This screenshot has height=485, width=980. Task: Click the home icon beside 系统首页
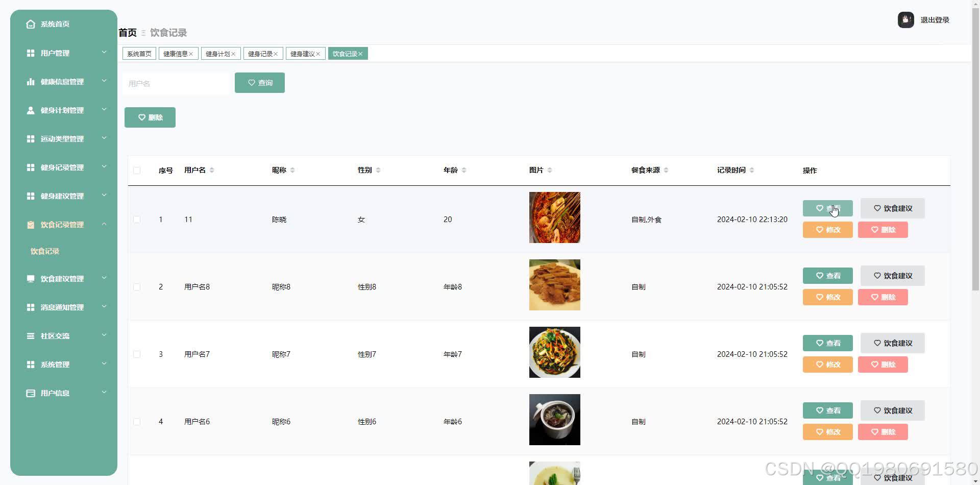pyautogui.click(x=31, y=24)
